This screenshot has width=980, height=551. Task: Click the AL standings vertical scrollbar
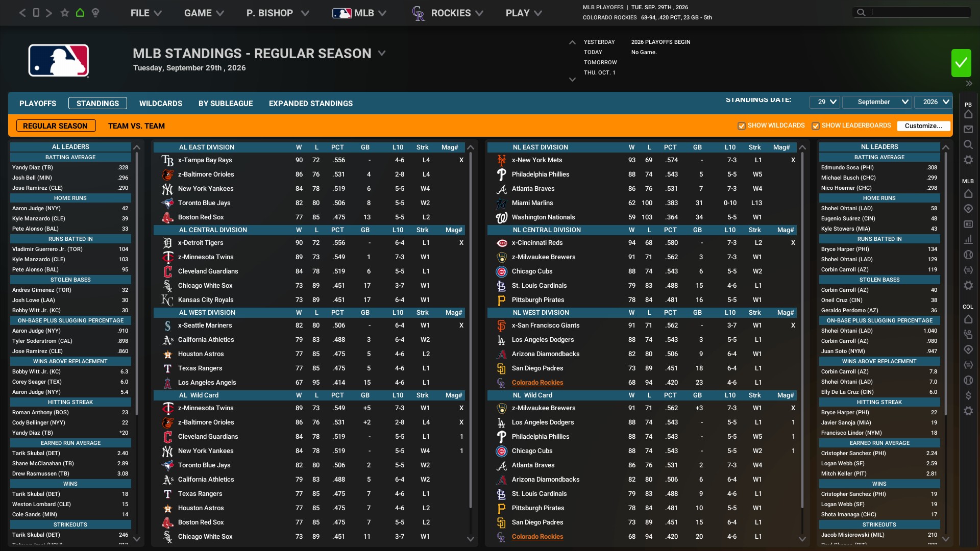tap(471, 327)
